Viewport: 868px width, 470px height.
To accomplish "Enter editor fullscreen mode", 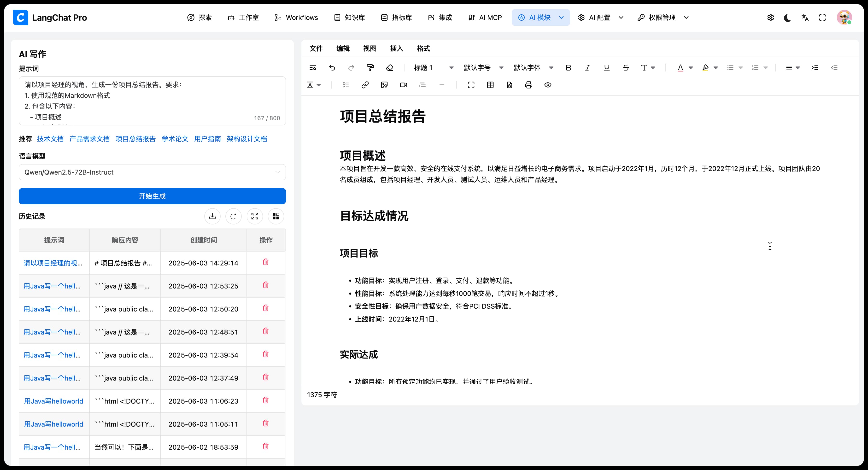I will coord(471,85).
